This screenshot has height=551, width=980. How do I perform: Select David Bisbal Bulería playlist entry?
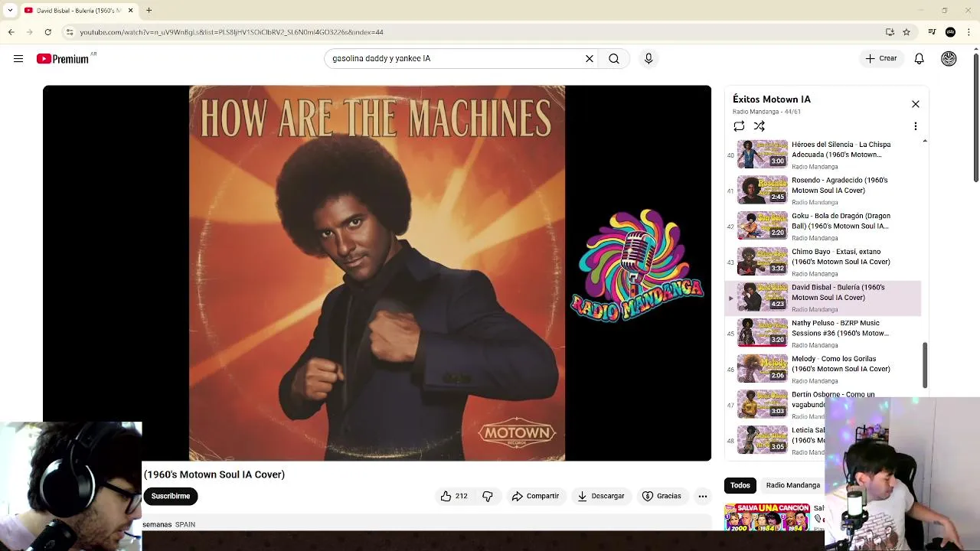[x=823, y=298]
